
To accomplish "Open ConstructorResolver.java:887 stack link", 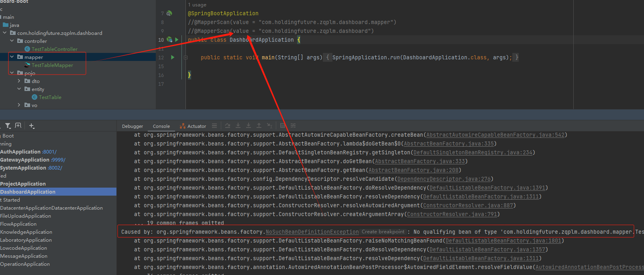I will tap(468, 205).
